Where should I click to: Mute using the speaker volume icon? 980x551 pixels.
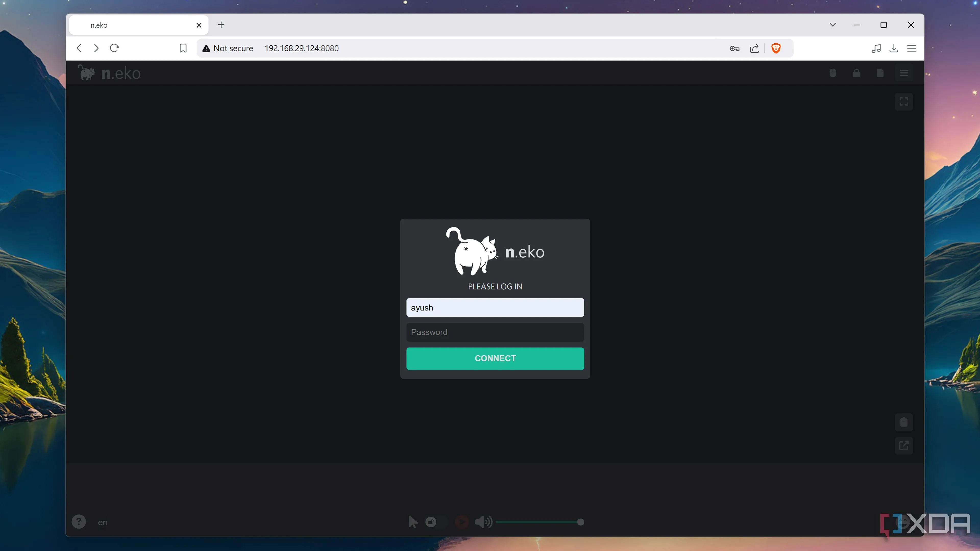(x=484, y=522)
